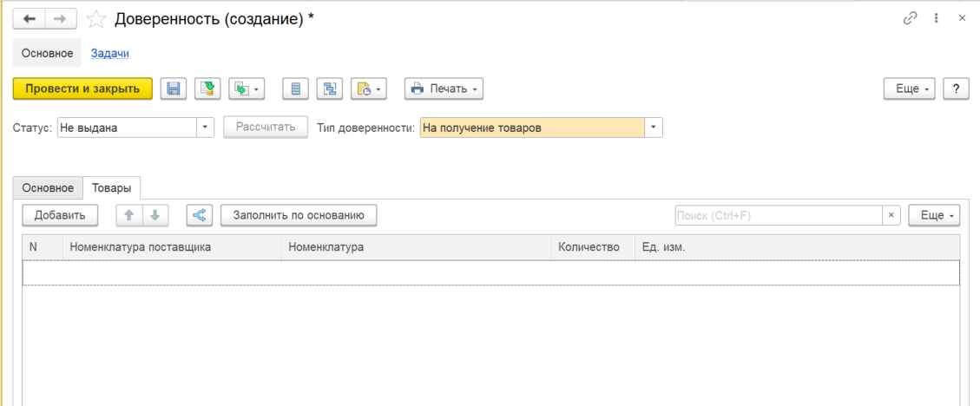Show the related documents structure icon
980x406 pixels.
(329, 88)
